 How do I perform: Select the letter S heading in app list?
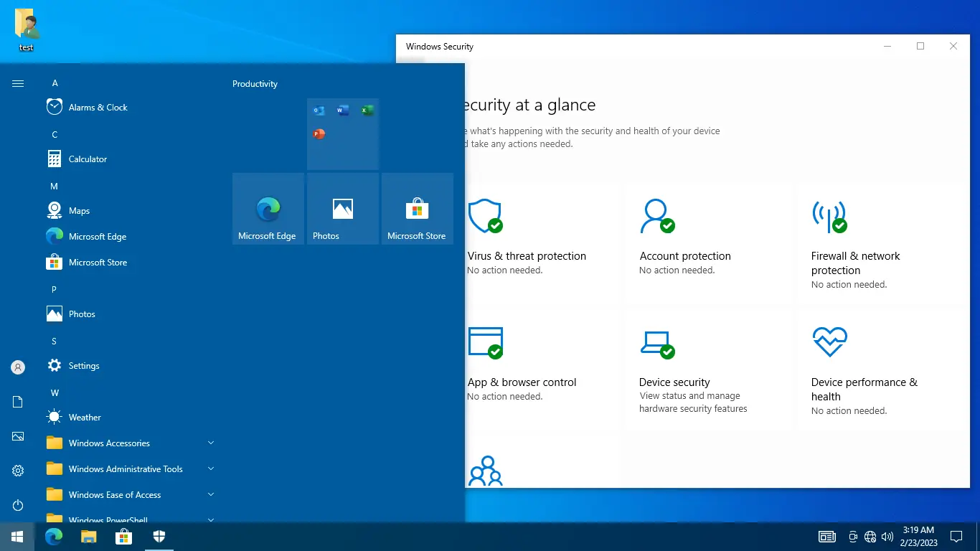click(x=55, y=342)
